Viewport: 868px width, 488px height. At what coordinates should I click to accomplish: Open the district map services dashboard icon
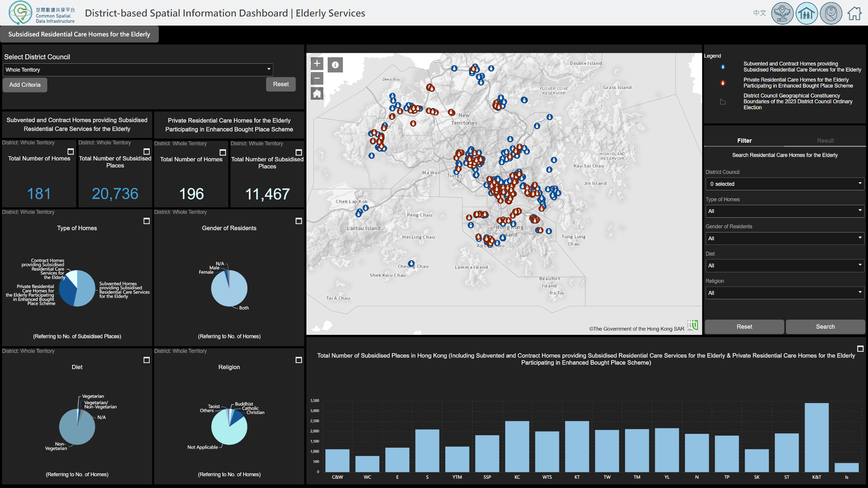coord(782,13)
